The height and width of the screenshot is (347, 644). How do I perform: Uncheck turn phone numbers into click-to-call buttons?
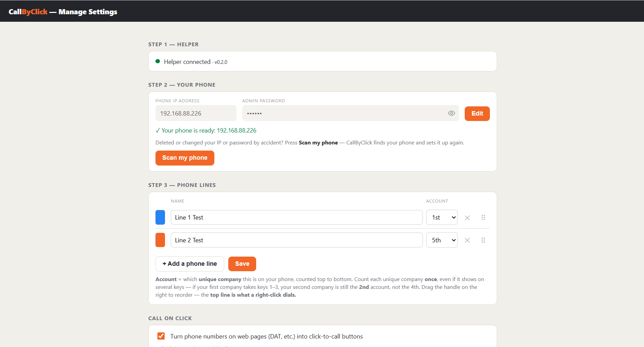point(161,336)
